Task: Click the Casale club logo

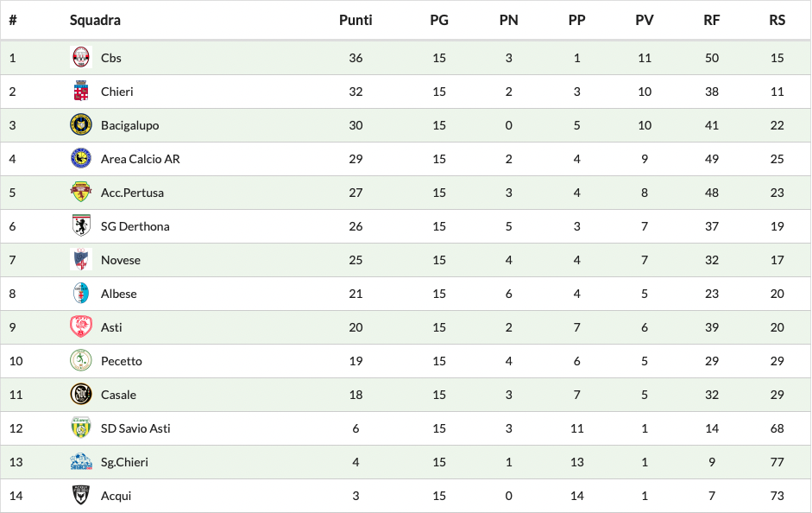Action: [81, 395]
